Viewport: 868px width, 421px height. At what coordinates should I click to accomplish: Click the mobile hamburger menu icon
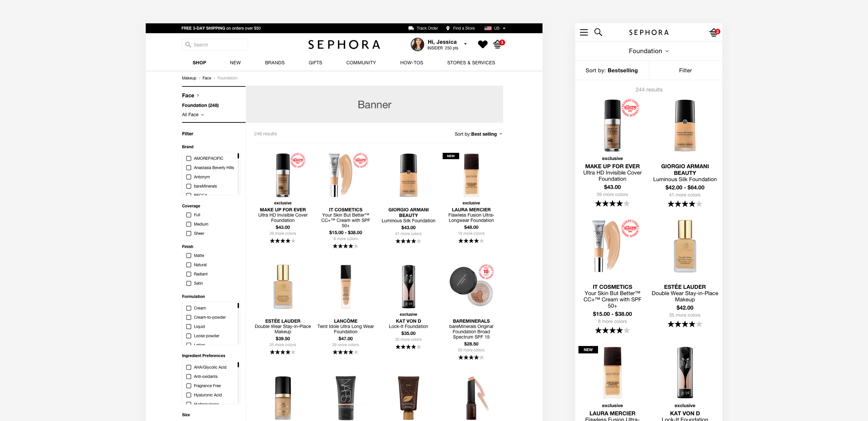584,32
